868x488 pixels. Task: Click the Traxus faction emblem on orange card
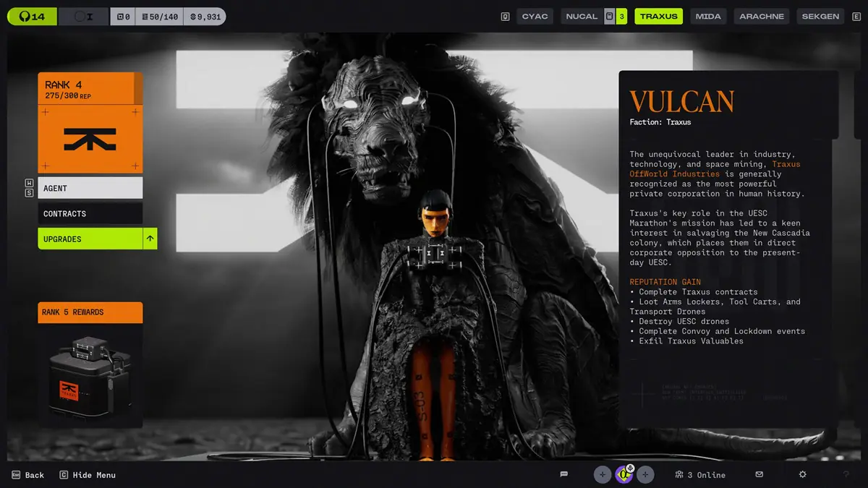[x=90, y=139]
